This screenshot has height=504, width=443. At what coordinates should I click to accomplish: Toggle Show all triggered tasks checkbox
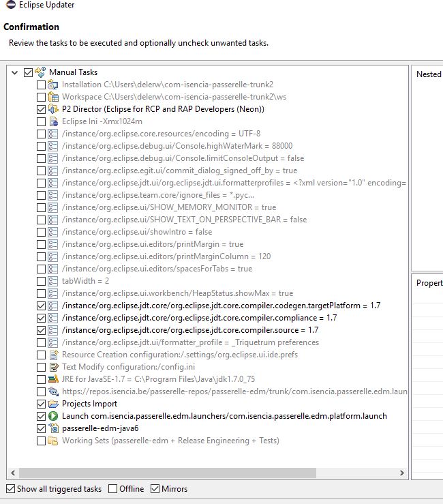click(x=11, y=489)
